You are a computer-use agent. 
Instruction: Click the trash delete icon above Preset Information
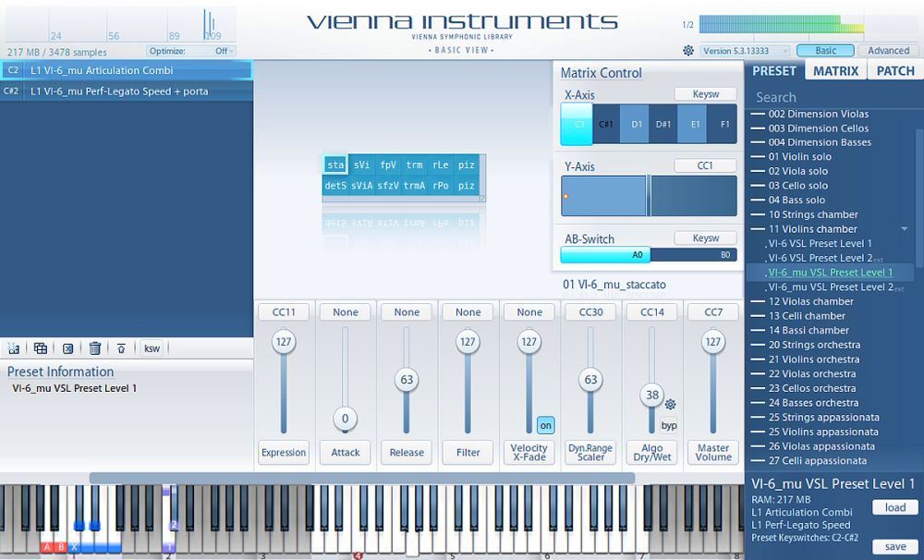(95, 348)
